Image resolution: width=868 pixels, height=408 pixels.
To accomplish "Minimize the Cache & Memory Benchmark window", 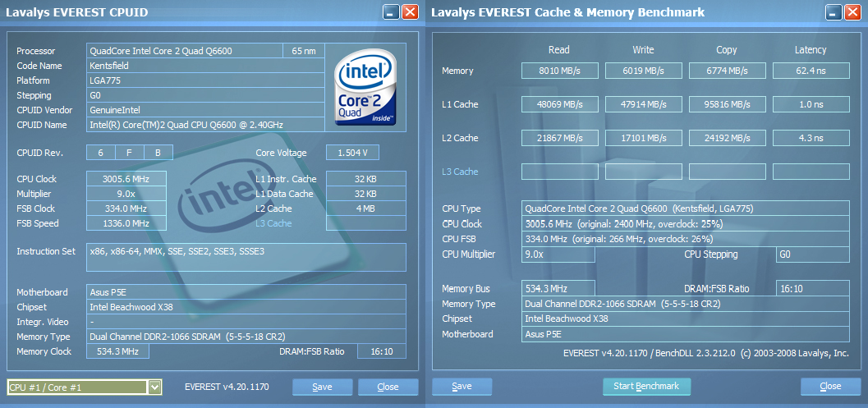I will 834,12.
